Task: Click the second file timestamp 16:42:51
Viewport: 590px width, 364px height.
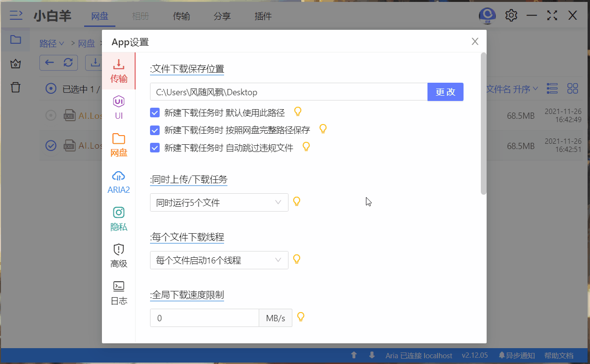Action: 563,145
